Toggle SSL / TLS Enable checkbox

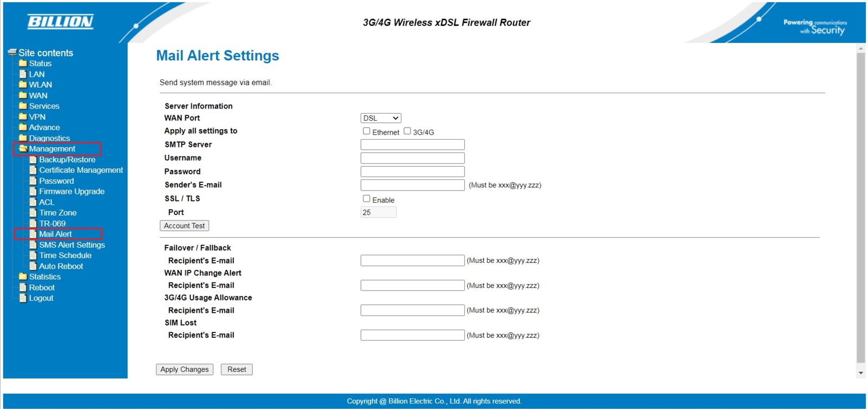click(x=367, y=199)
